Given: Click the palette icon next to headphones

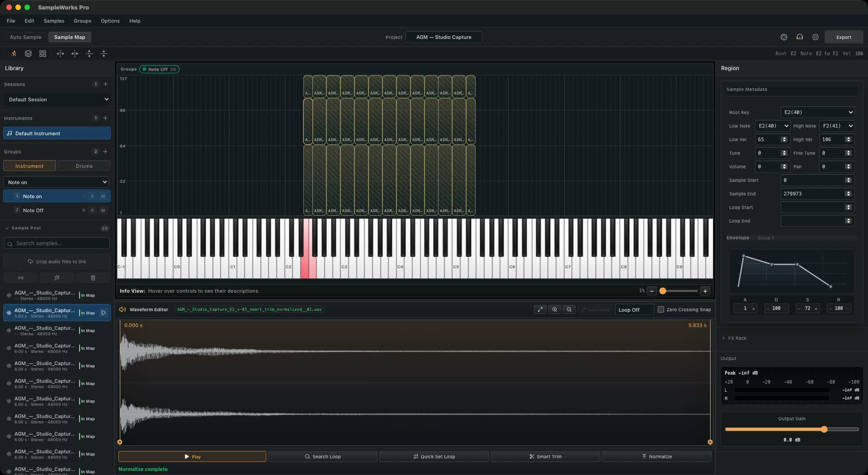Looking at the screenshot, I should point(784,37).
